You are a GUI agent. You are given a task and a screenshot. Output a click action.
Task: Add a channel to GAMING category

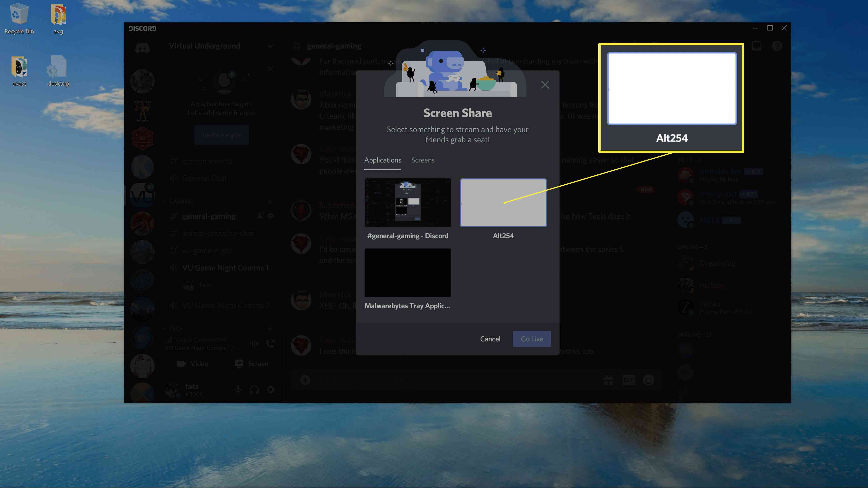coord(270,201)
